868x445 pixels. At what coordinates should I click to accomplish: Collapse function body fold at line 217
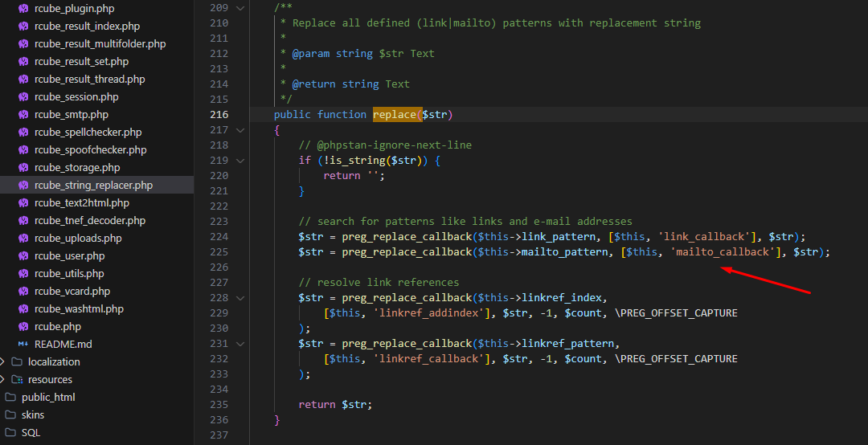coord(240,130)
